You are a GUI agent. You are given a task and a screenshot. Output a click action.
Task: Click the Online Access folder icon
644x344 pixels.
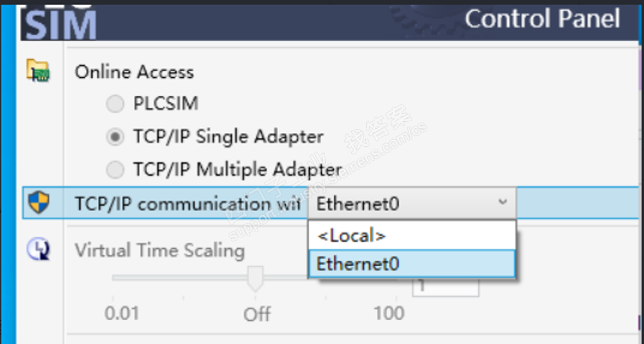click(x=38, y=71)
